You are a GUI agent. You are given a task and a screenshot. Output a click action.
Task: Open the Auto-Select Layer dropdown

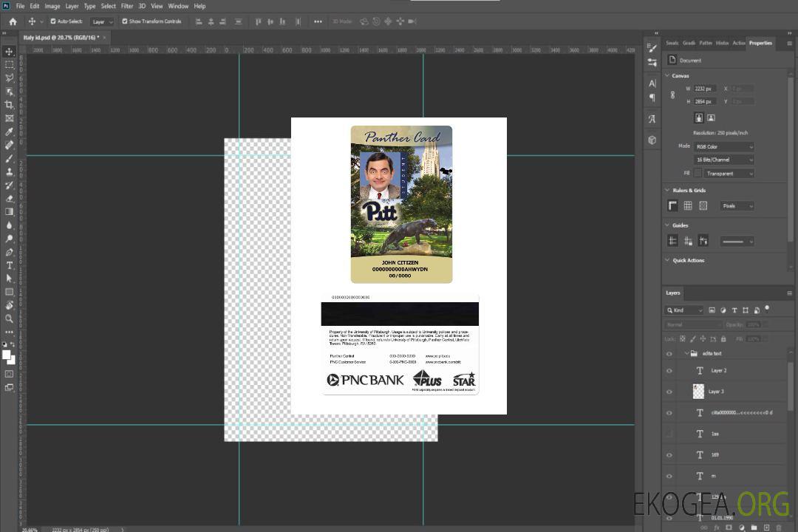[x=102, y=21]
